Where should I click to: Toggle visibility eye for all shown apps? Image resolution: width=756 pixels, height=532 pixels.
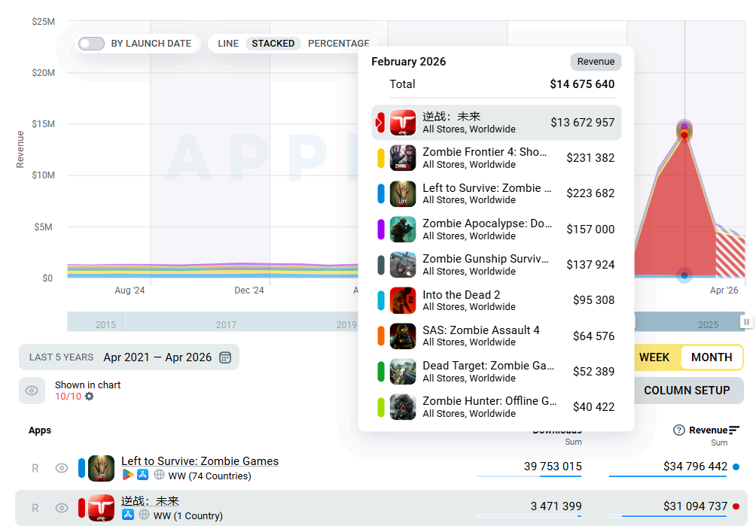32,391
